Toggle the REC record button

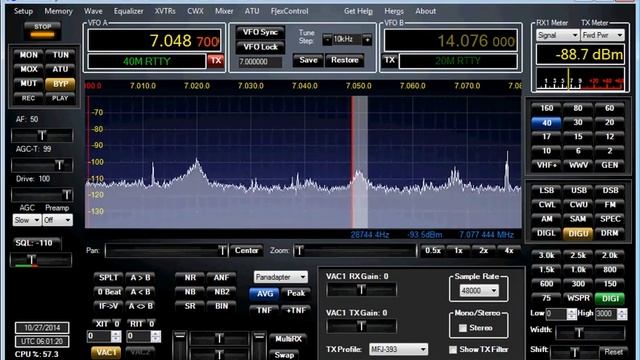tap(29, 98)
